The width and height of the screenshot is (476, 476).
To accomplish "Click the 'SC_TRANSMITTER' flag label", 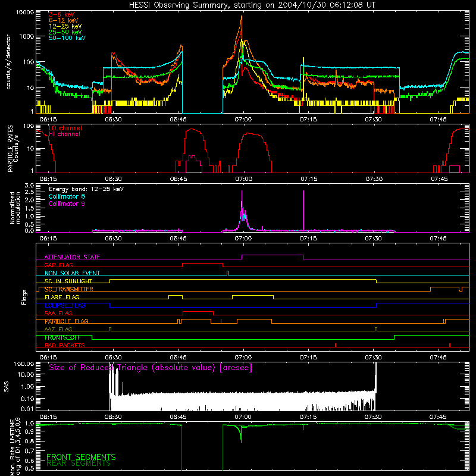I will (69, 289).
